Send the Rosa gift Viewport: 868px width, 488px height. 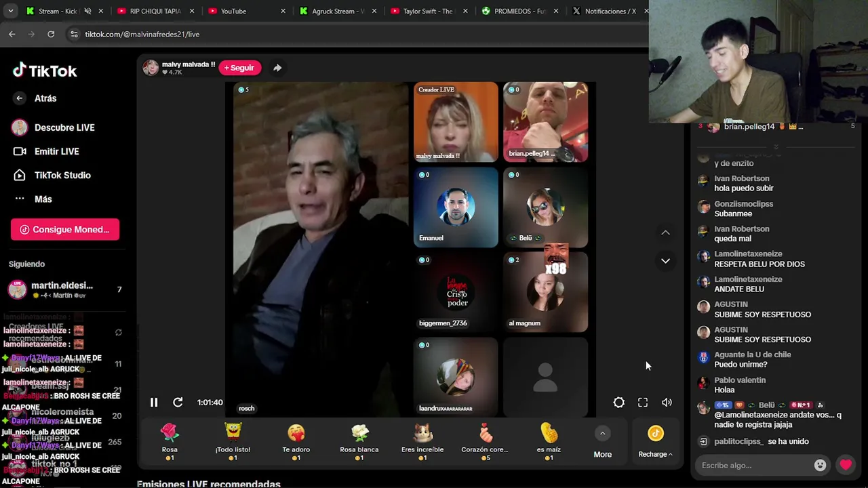(x=170, y=441)
